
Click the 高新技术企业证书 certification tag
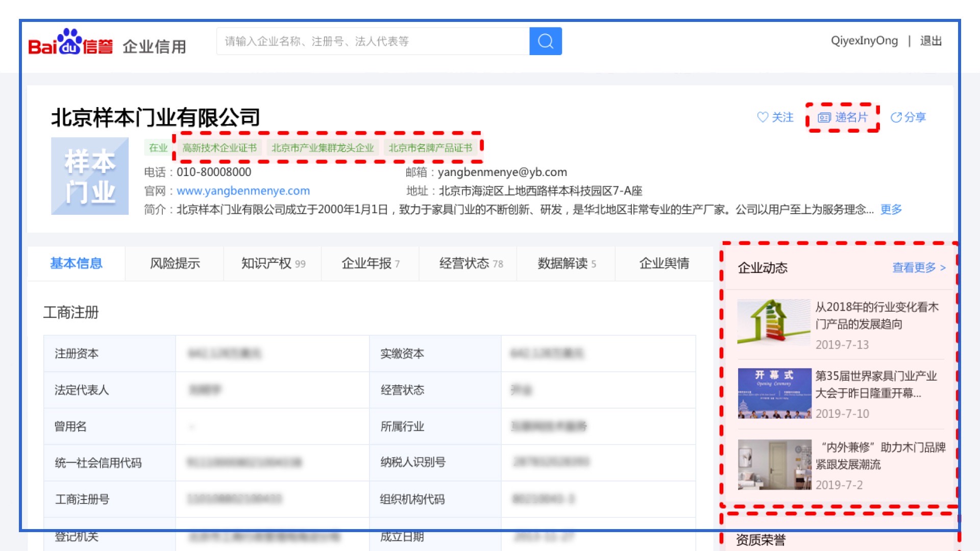[219, 147]
